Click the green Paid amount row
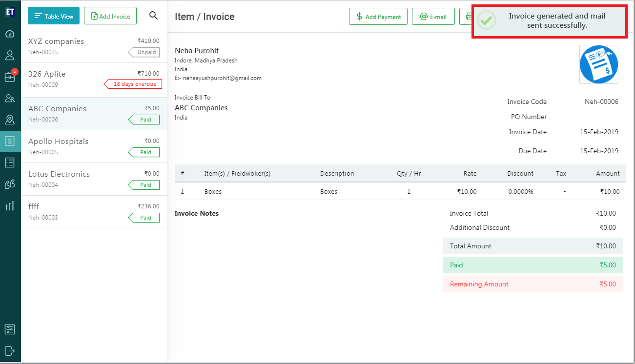635x364 pixels. [533, 265]
